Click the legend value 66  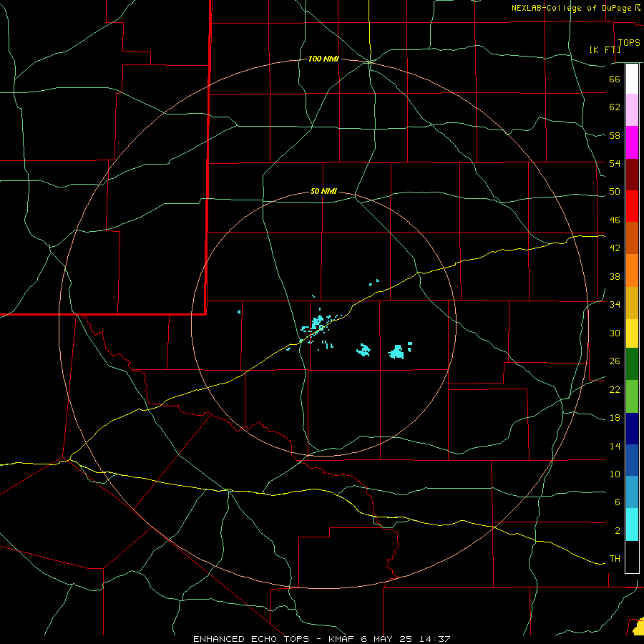point(615,79)
